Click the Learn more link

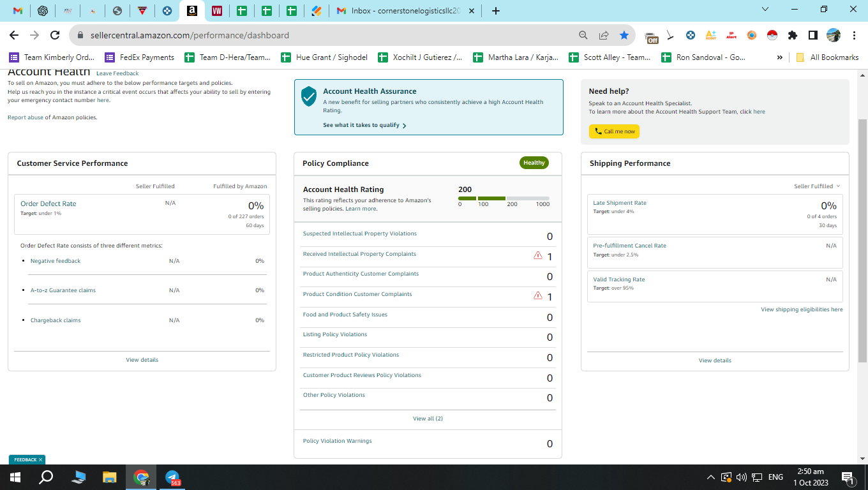click(361, 209)
